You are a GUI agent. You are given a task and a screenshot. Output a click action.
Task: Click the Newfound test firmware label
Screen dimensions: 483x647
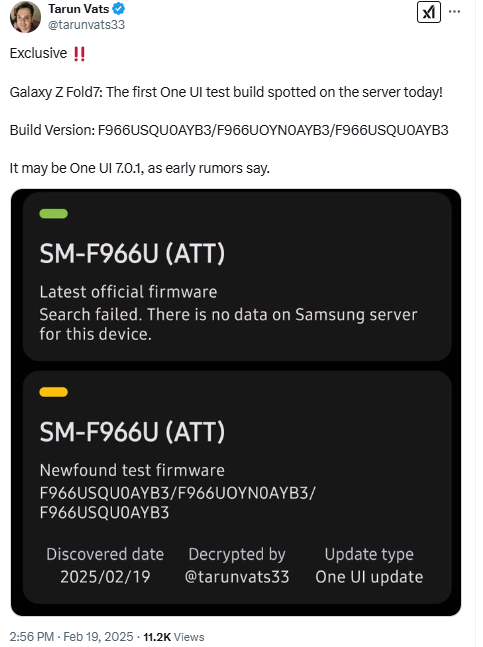pyautogui.click(x=132, y=470)
